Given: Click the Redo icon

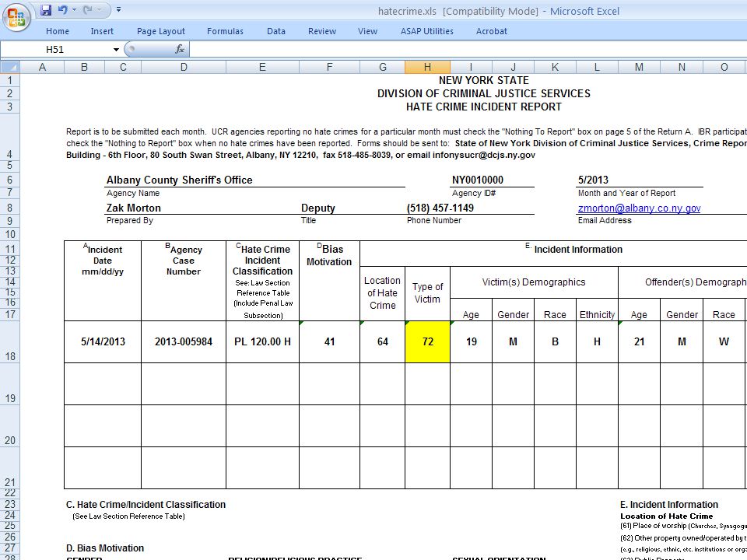Looking at the screenshot, I should [x=88, y=10].
